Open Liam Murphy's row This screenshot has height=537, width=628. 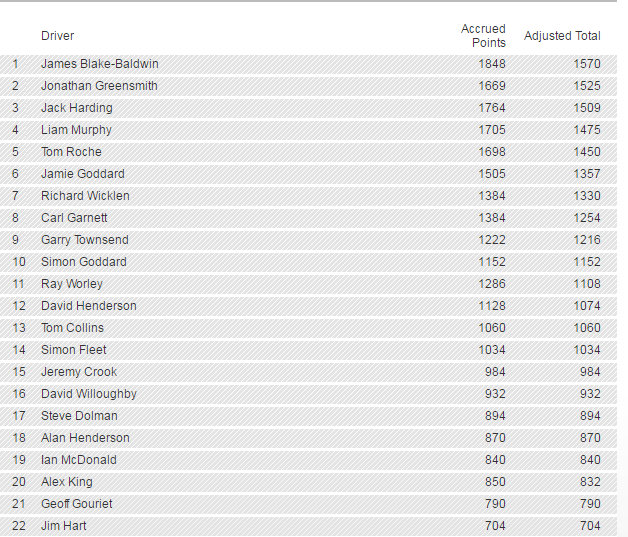coord(76,130)
